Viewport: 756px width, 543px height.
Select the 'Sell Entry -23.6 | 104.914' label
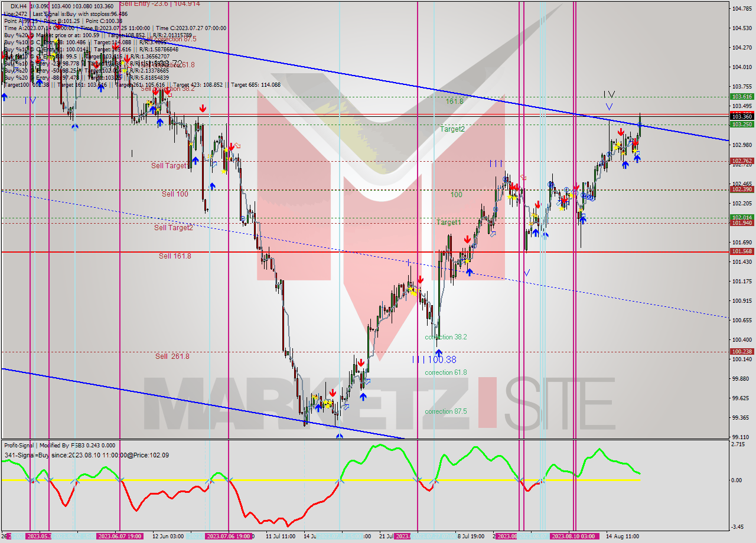[160, 4]
